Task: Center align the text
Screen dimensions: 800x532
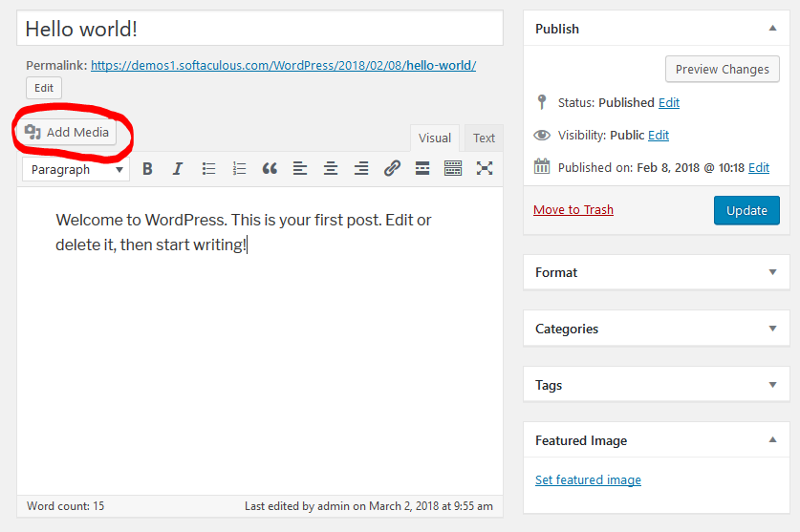Action: pyautogui.click(x=331, y=168)
